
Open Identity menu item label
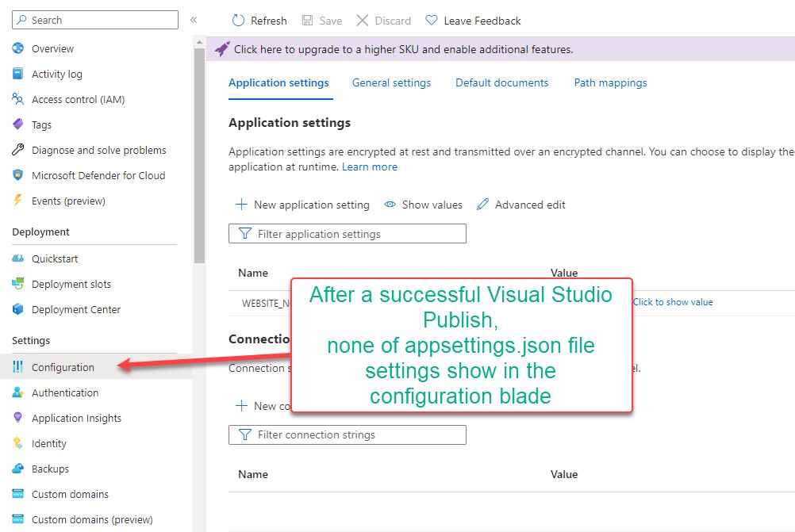click(x=48, y=443)
